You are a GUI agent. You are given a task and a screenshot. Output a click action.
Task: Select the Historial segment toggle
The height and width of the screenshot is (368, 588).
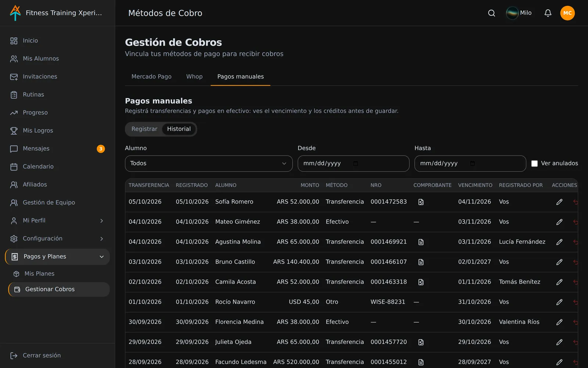click(x=179, y=129)
